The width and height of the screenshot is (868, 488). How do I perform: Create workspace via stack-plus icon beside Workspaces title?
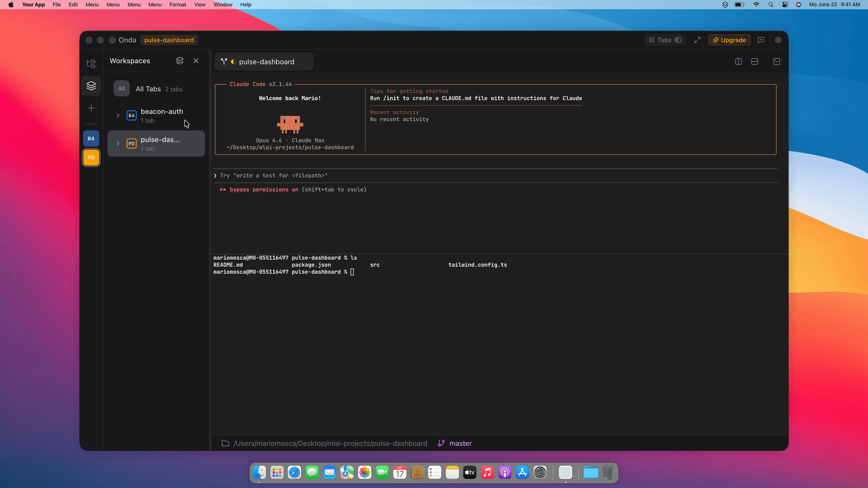[x=179, y=61]
